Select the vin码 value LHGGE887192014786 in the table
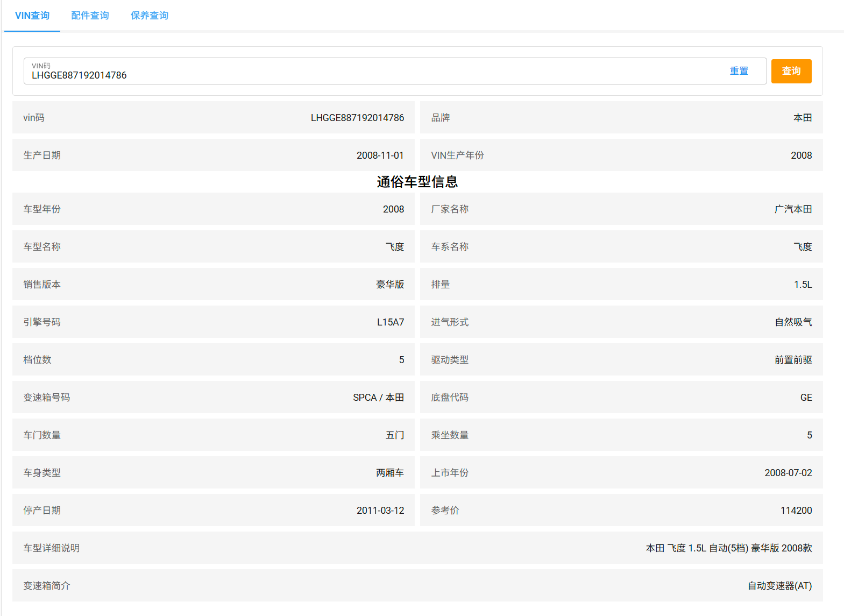844x616 pixels. [x=357, y=118]
